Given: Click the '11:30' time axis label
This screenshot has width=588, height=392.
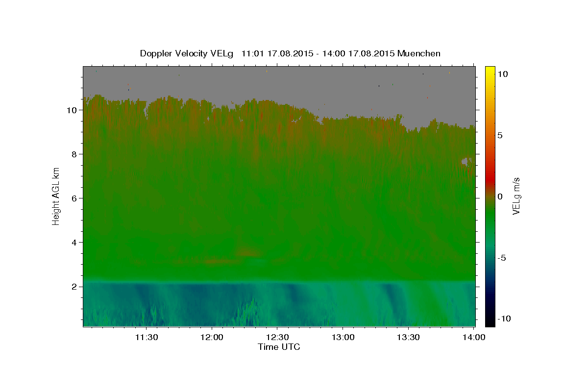Looking at the screenshot, I should coord(147,337).
